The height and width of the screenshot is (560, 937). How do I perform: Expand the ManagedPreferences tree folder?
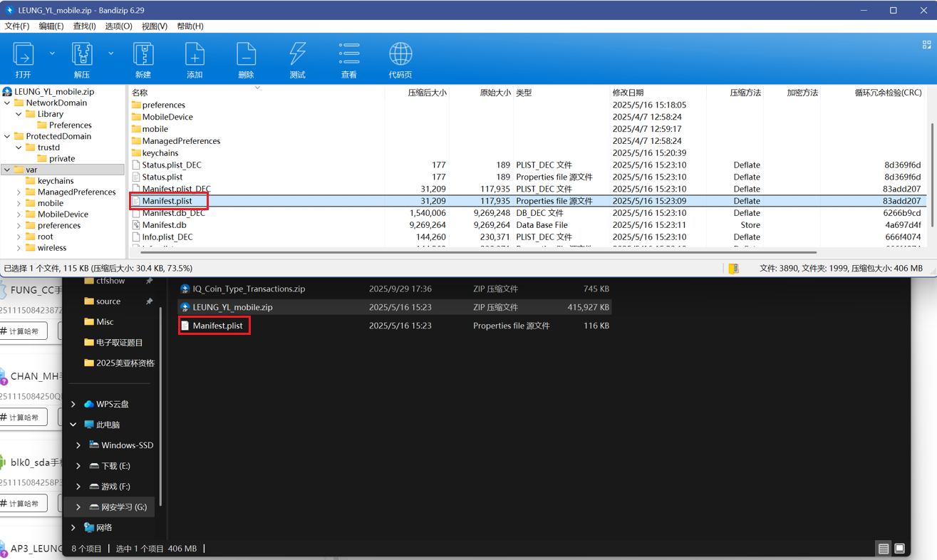tap(19, 192)
